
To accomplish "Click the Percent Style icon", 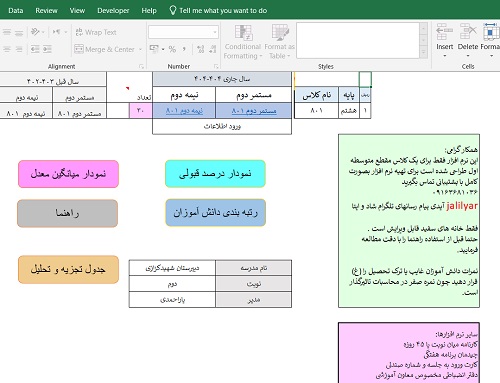I will click(x=172, y=49).
